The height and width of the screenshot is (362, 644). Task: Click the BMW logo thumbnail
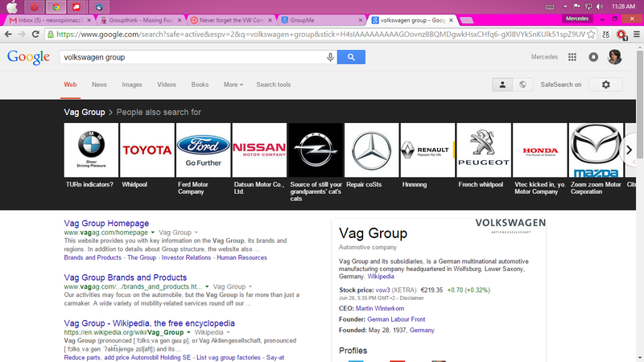pos(91,150)
